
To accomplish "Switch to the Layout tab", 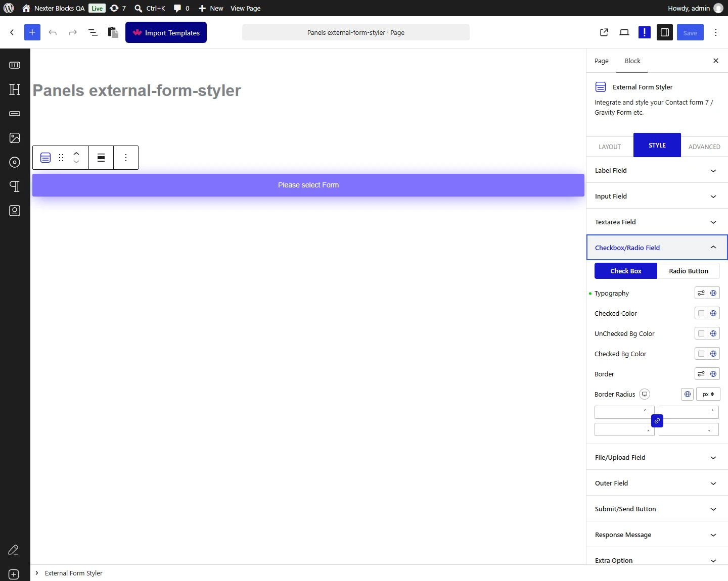I will pyautogui.click(x=610, y=147).
